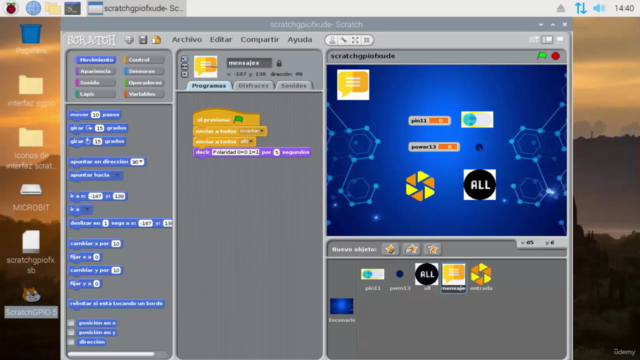The height and width of the screenshot is (360, 640).
Task: Switch to the Sonidos tab
Action: tap(294, 86)
